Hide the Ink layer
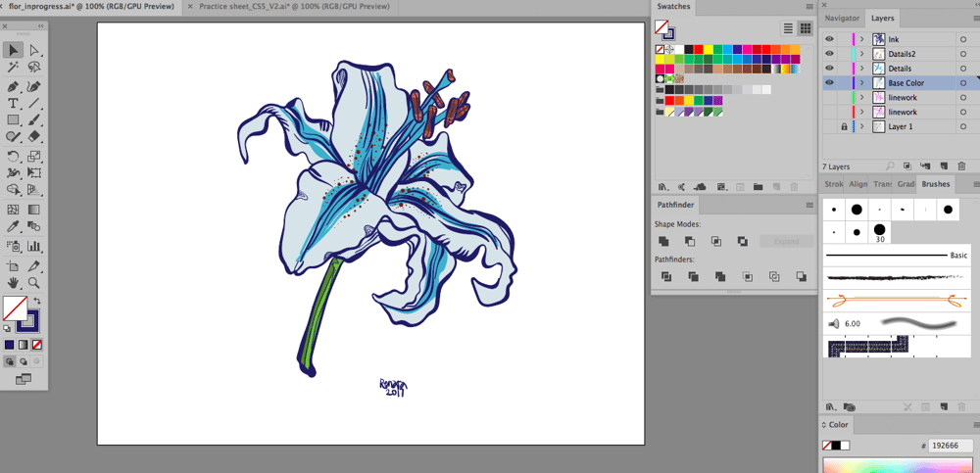980x473 pixels. tap(829, 39)
